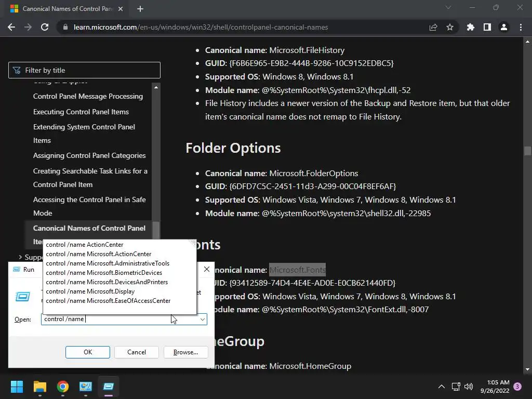Image resolution: width=532 pixels, height=399 pixels.
Task: Click the page scrollbar down arrow
Action: (527, 369)
